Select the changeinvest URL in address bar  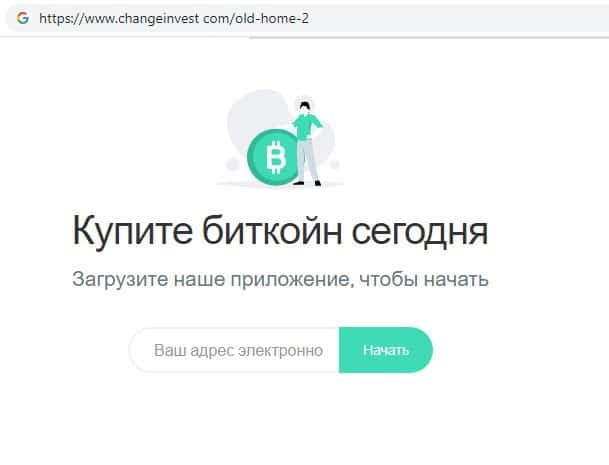(174, 18)
